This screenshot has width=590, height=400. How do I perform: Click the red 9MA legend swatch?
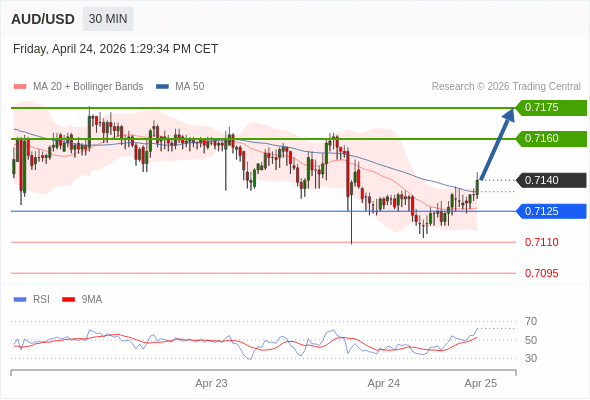68,300
